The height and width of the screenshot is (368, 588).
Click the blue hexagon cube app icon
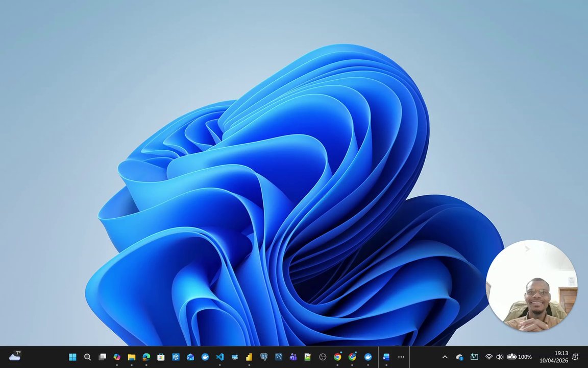tap(176, 357)
